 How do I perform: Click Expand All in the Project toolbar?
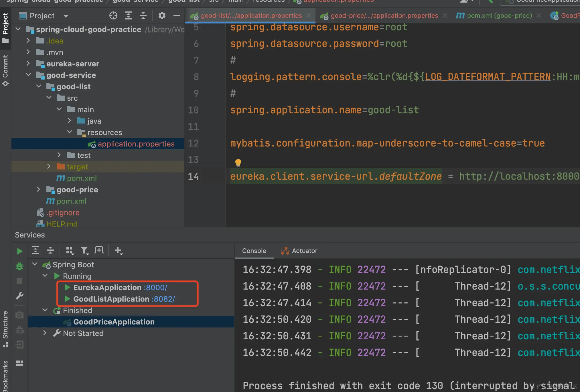click(128, 15)
